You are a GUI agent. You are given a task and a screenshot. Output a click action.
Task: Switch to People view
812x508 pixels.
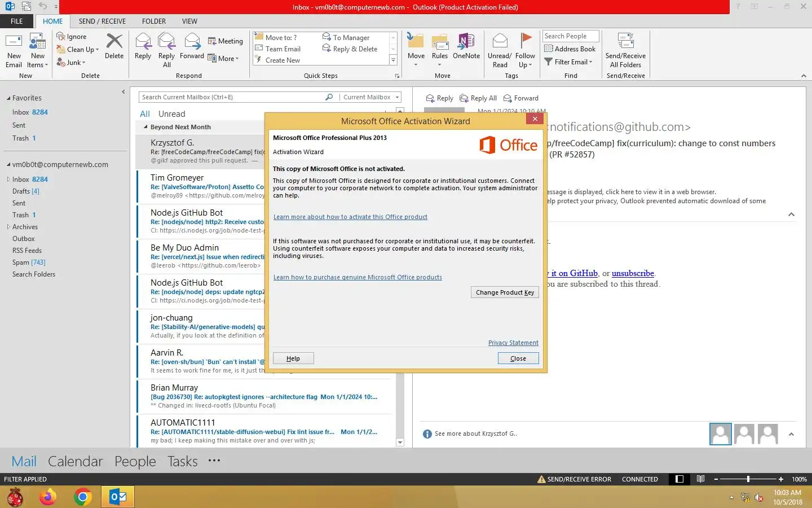[x=135, y=461]
